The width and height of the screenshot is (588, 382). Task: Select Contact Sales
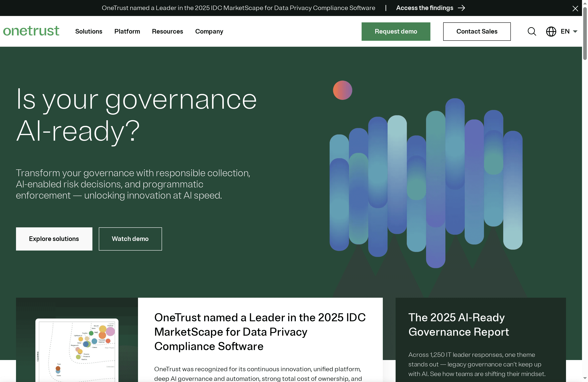pyautogui.click(x=477, y=31)
